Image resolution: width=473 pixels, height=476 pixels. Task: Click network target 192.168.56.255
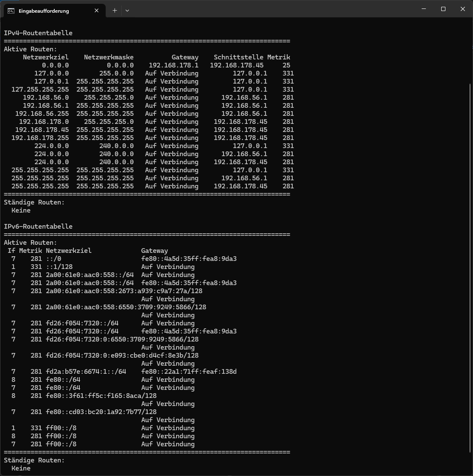42,114
